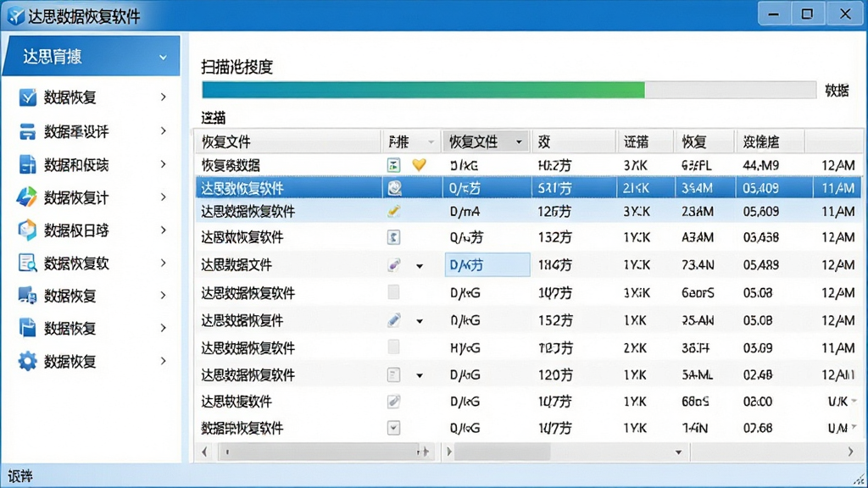Screen dimensions: 868x488
Task: Click the 达思育擄 sidebar header
Action: [92, 56]
